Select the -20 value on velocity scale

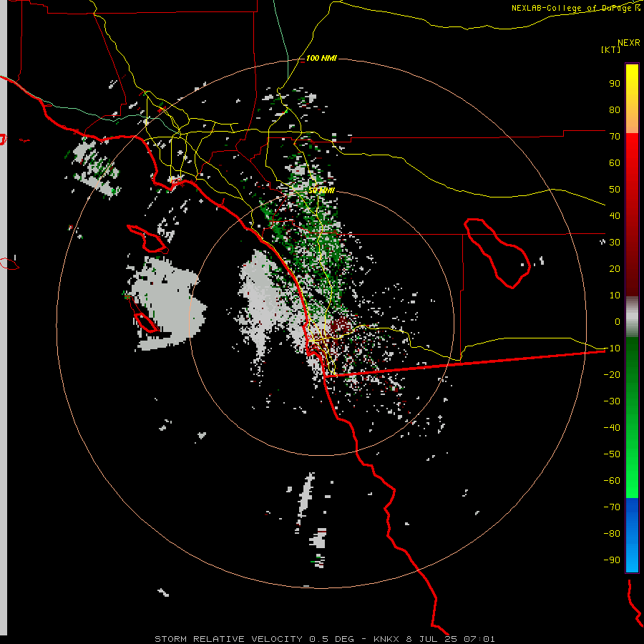pos(612,375)
